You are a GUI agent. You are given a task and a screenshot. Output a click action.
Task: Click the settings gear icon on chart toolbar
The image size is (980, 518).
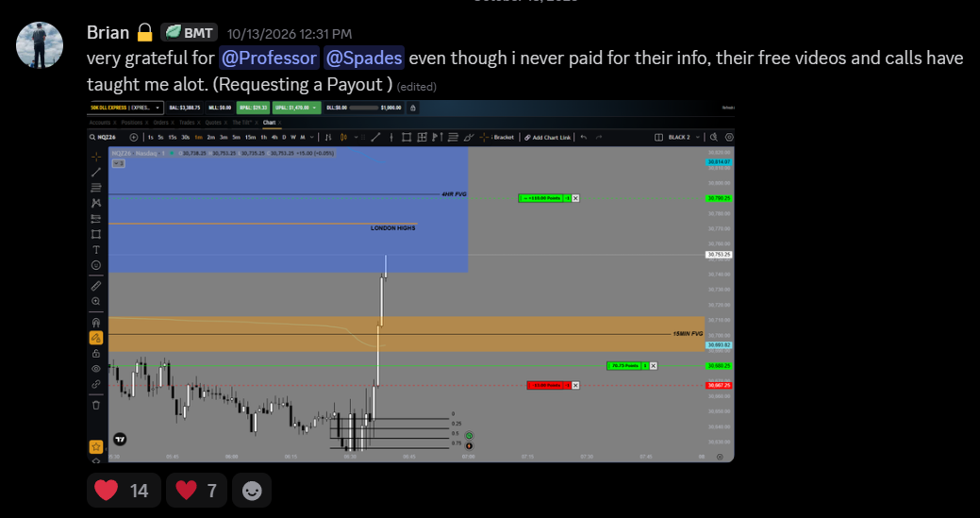pos(729,137)
